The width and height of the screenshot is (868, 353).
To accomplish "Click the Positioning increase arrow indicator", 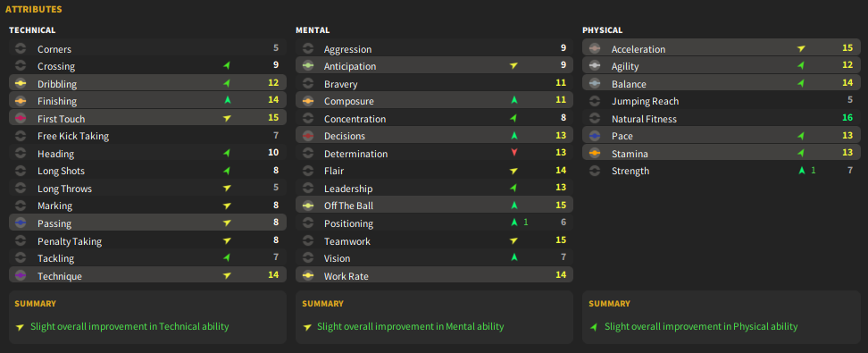I will point(514,223).
